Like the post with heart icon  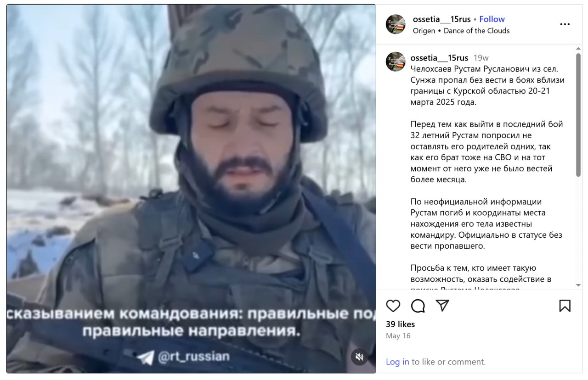coord(393,306)
